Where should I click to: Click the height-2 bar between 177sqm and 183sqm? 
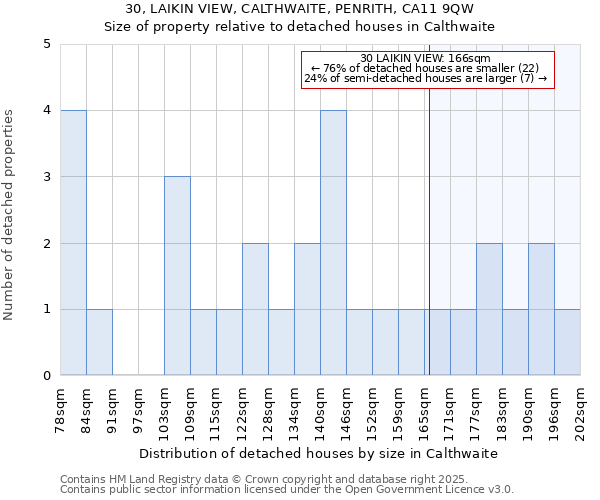click(489, 309)
